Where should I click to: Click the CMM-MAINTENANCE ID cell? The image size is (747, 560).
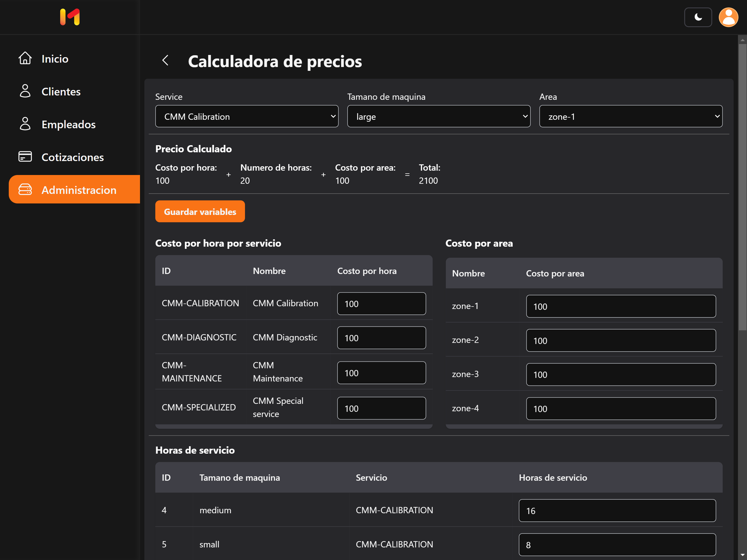(x=200, y=372)
